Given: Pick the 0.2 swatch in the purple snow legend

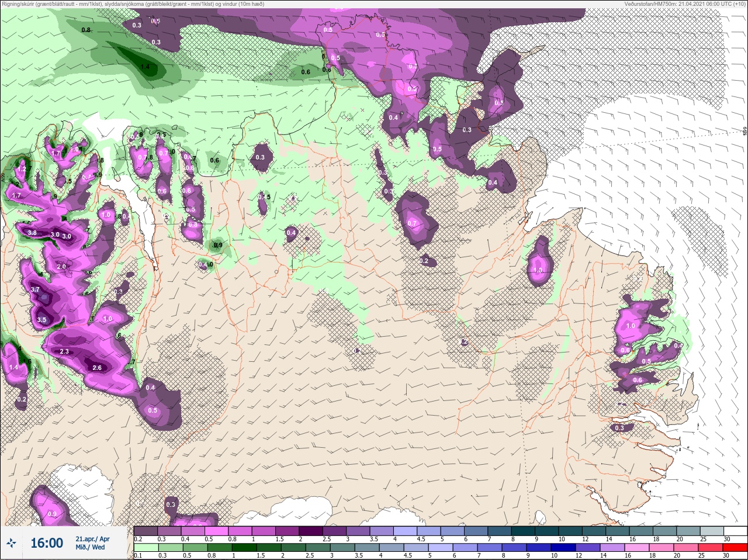Looking at the screenshot, I should [146, 531].
